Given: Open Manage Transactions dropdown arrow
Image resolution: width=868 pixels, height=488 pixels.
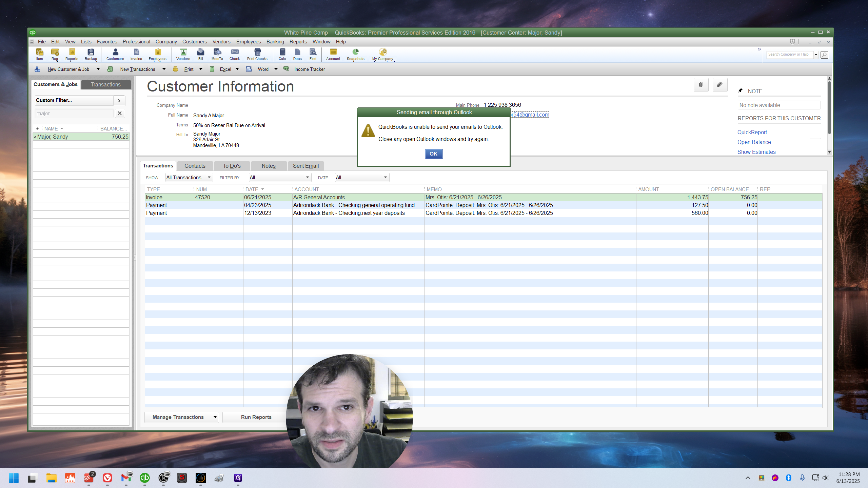Looking at the screenshot, I should (215, 417).
